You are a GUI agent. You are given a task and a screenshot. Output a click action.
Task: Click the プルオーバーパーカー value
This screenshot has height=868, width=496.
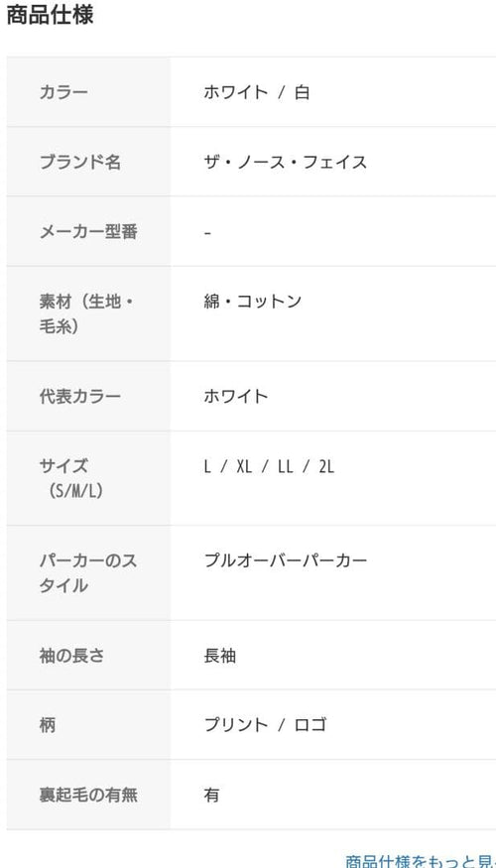click(x=285, y=560)
